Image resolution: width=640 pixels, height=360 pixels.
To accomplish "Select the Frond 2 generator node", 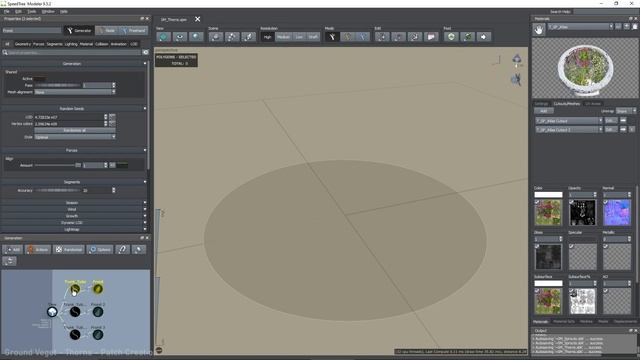I will (98, 312).
